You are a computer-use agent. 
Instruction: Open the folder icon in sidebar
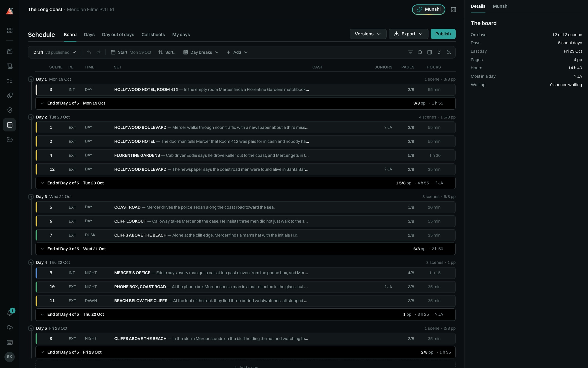pos(10,140)
